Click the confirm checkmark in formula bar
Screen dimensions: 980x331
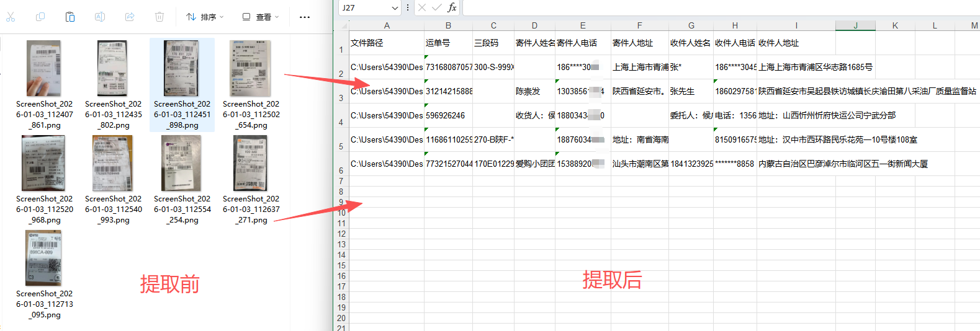pyautogui.click(x=437, y=7)
